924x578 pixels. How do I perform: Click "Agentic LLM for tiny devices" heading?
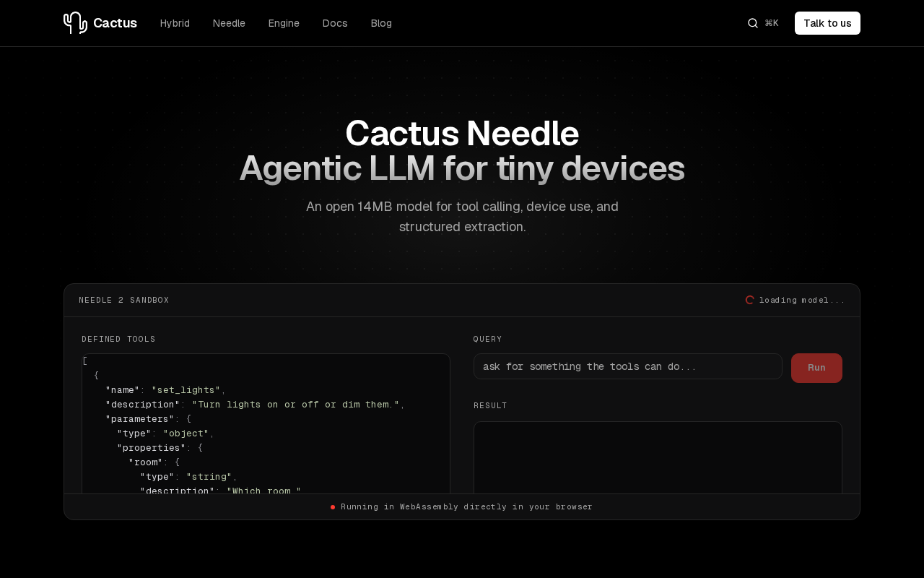click(x=462, y=168)
